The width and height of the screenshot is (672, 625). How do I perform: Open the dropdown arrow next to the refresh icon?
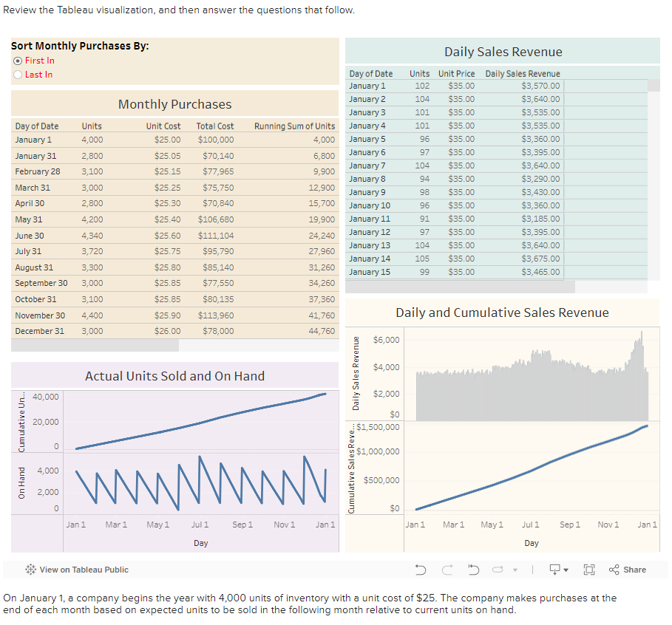click(515, 570)
